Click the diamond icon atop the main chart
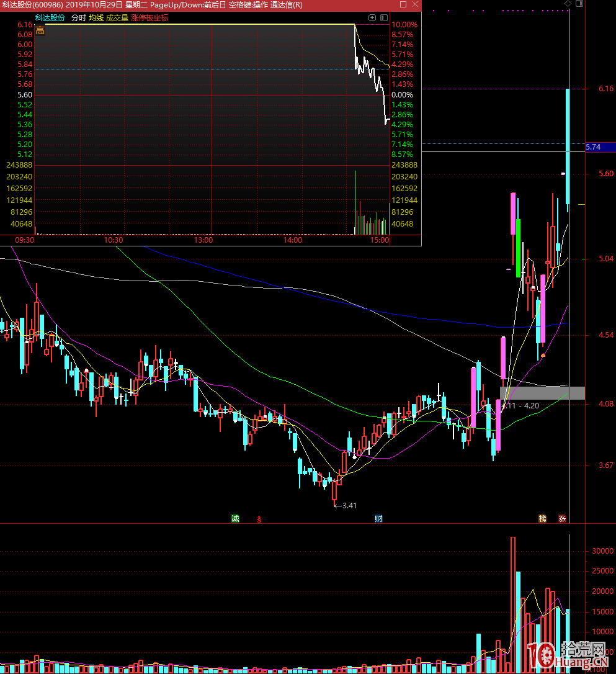Screen dimensions: 616x674 point(568,4)
